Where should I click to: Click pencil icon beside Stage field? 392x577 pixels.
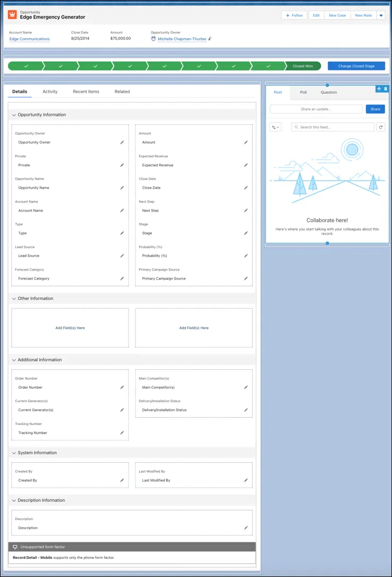pos(246,233)
